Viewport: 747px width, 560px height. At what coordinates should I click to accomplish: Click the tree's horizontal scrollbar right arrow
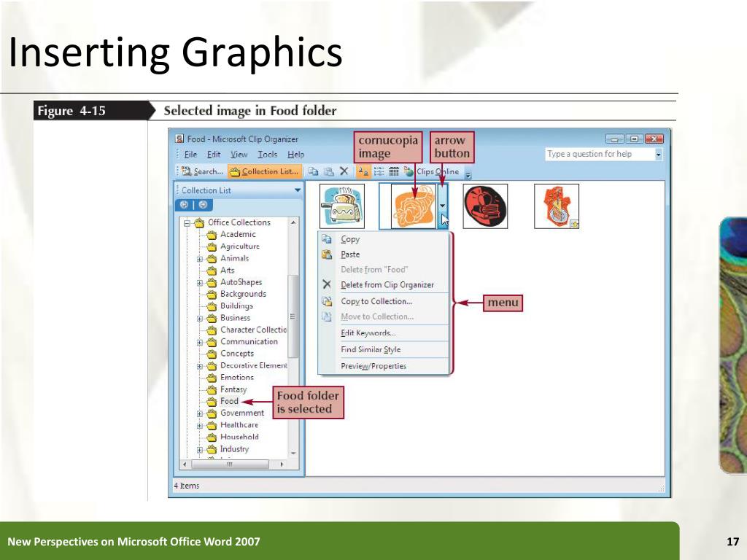coord(282,464)
